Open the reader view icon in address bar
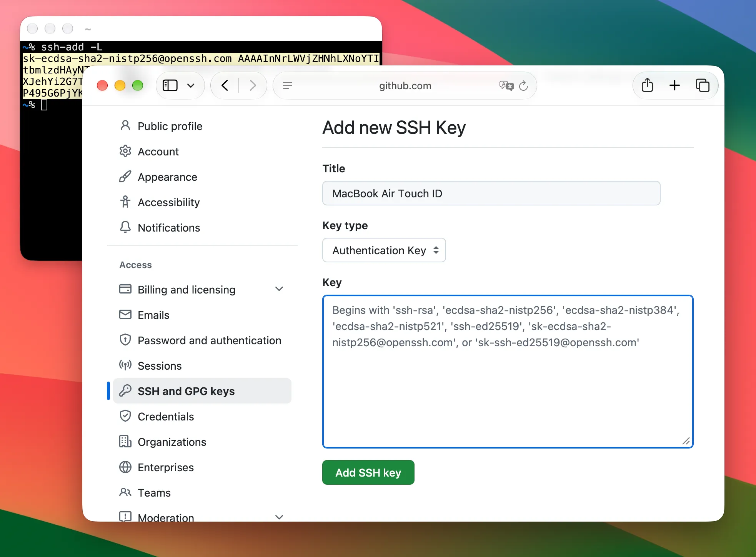This screenshot has width=756, height=557. 288,85
